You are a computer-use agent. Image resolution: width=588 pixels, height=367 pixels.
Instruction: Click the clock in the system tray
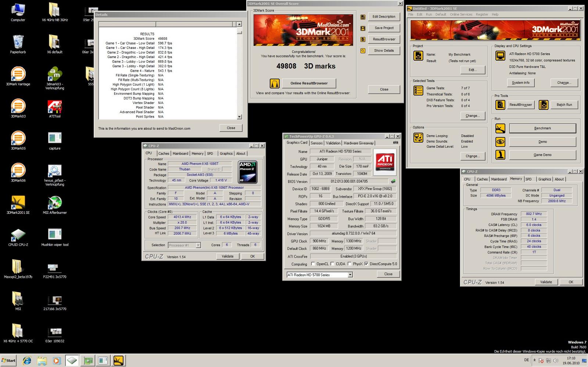[x=571, y=360]
